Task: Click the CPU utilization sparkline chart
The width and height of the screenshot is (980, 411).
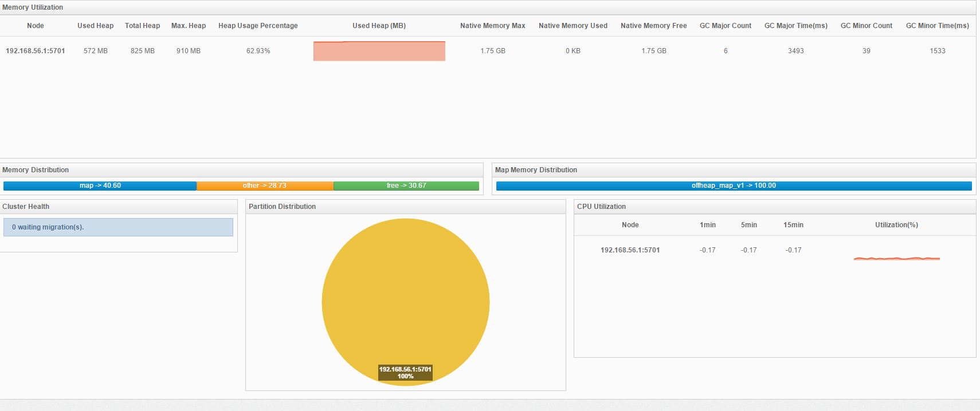Action: [x=897, y=259]
